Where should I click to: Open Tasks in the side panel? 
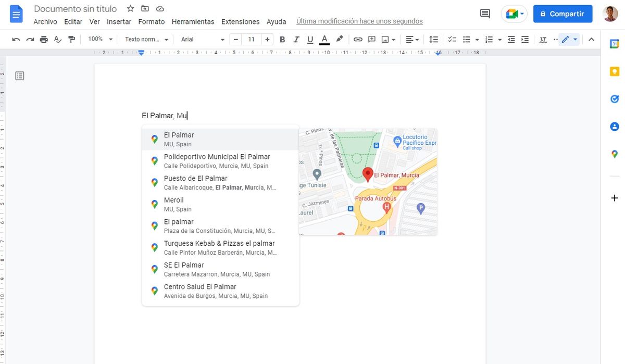tap(615, 98)
